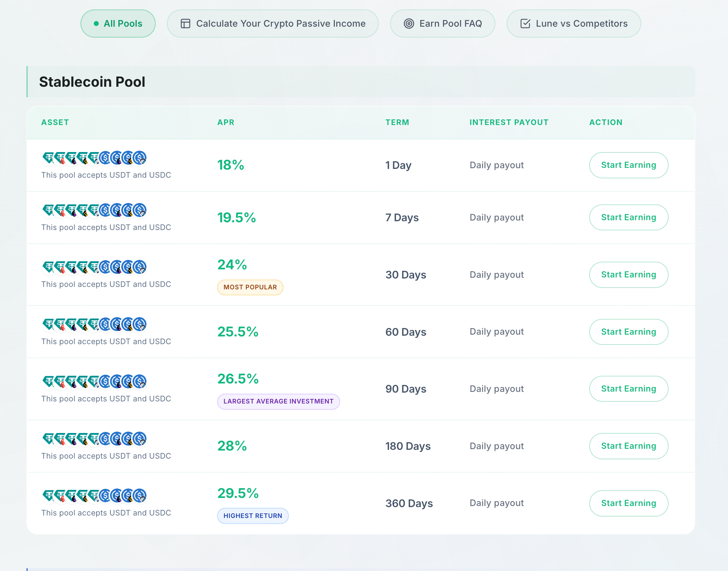The height and width of the screenshot is (571, 728).
Task: Click Start Earning for 360 Days pool
Action: tap(629, 503)
